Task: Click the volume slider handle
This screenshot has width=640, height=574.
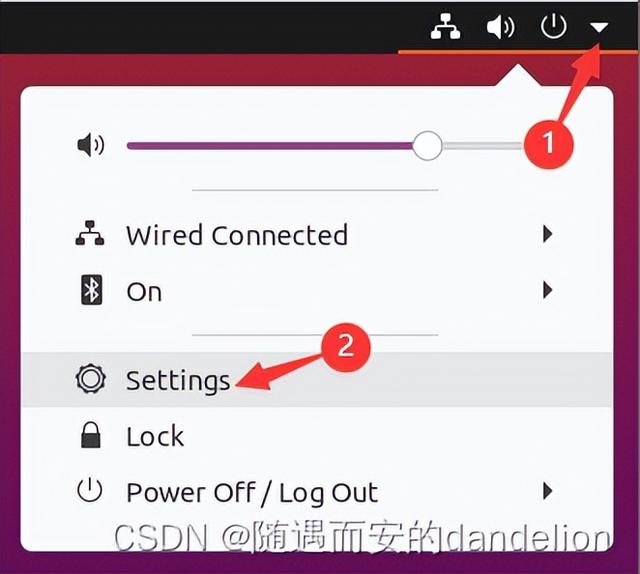Action: click(x=427, y=146)
